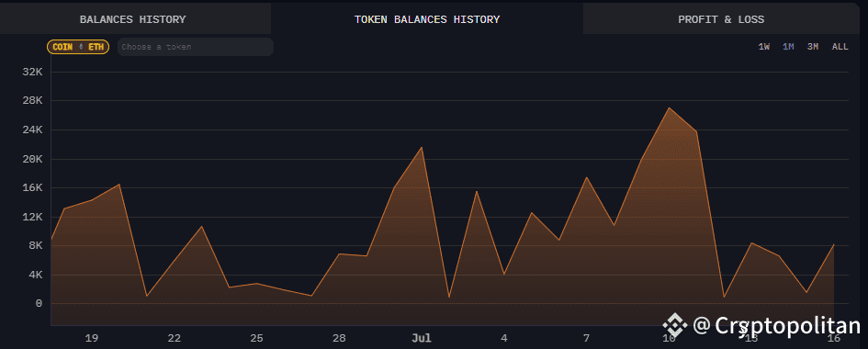Select the Token Balances History tab
This screenshot has height=349, width=868.
click(427, 19)
